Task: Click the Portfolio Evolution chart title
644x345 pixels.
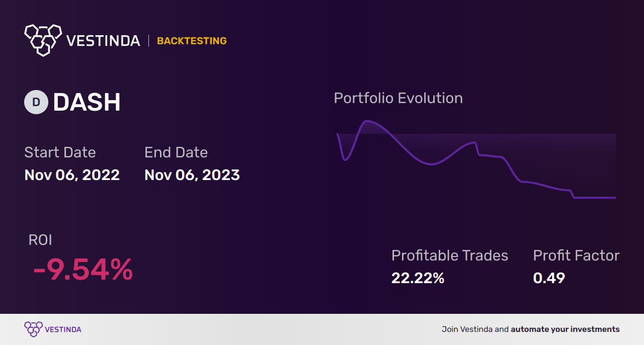Action: coord(398,98)
